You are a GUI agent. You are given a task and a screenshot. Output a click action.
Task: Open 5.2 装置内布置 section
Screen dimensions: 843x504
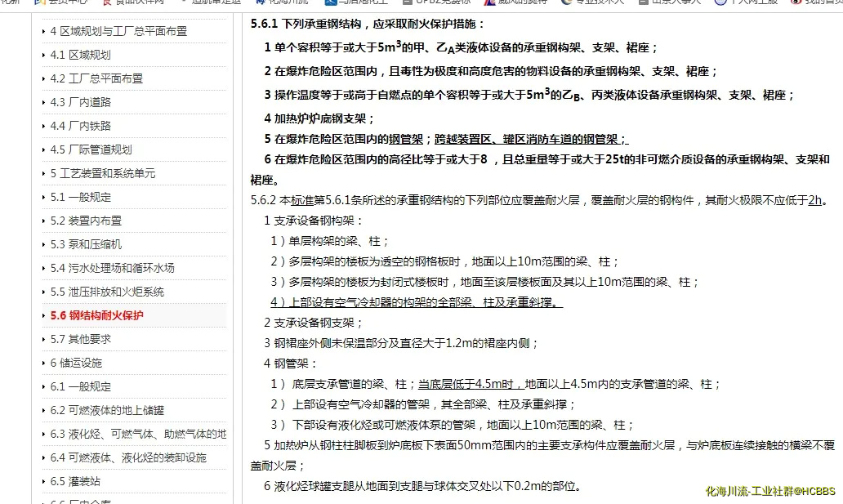(86, 221)
